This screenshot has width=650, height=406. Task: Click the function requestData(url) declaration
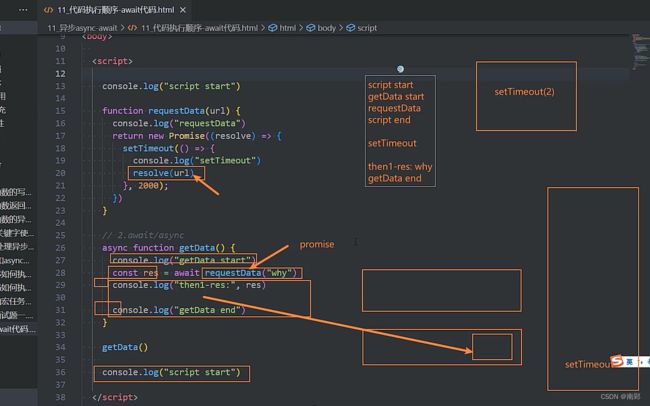(x=171, y=111)
